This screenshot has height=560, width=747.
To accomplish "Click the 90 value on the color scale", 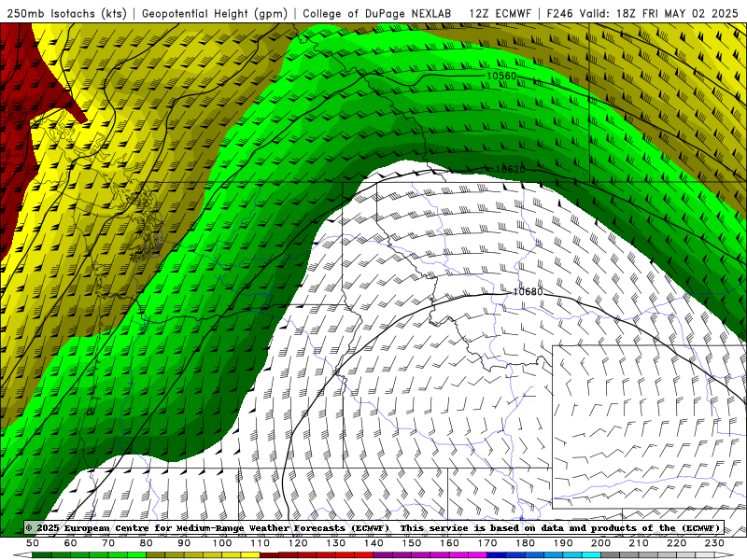I will coord(184,543).
